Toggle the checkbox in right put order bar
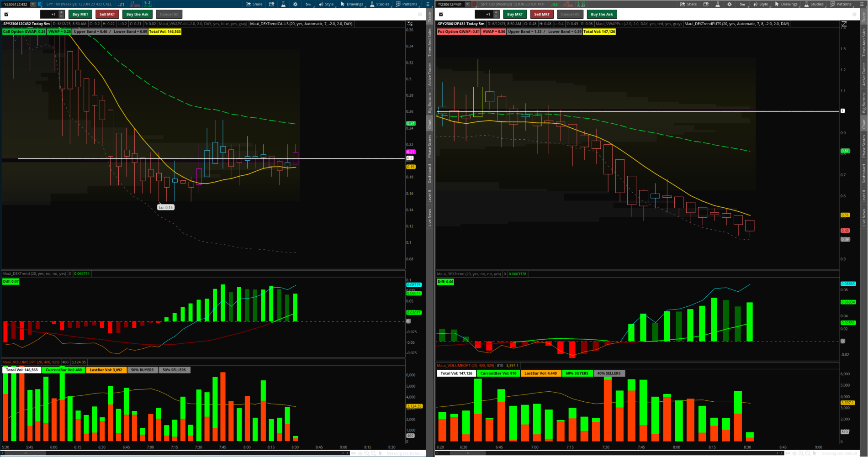 click(441, 14)
